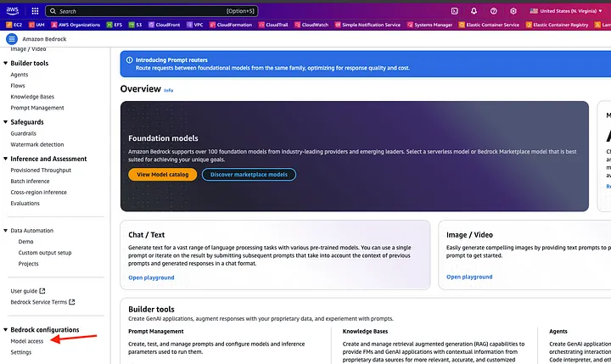This screenshot has width=611, height=364.
Task: Open Guardrails in the sidebar
Action: click(x=24, y=133)
